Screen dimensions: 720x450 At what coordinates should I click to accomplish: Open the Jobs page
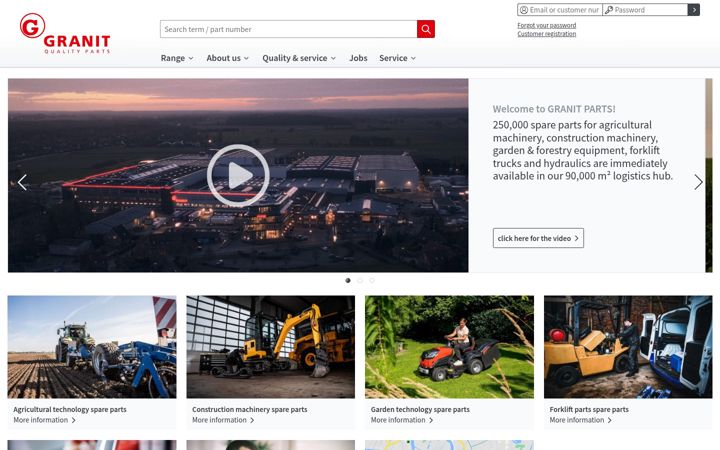358,58
